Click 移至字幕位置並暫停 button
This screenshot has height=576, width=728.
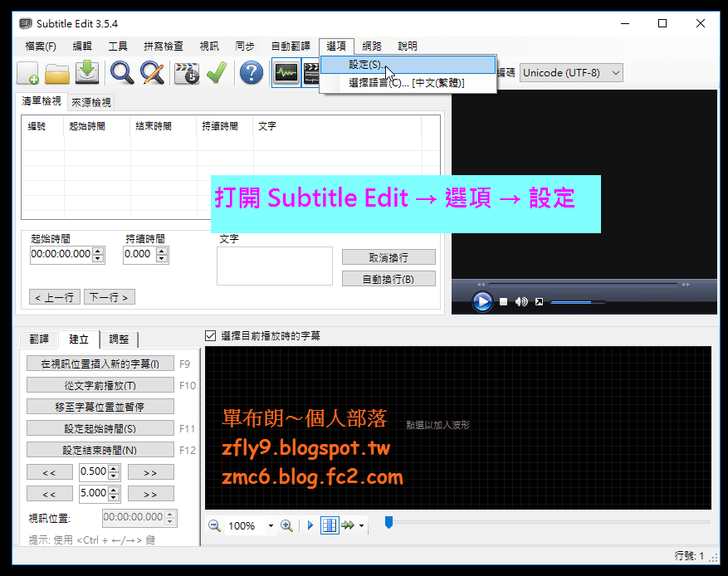[100, 407]
